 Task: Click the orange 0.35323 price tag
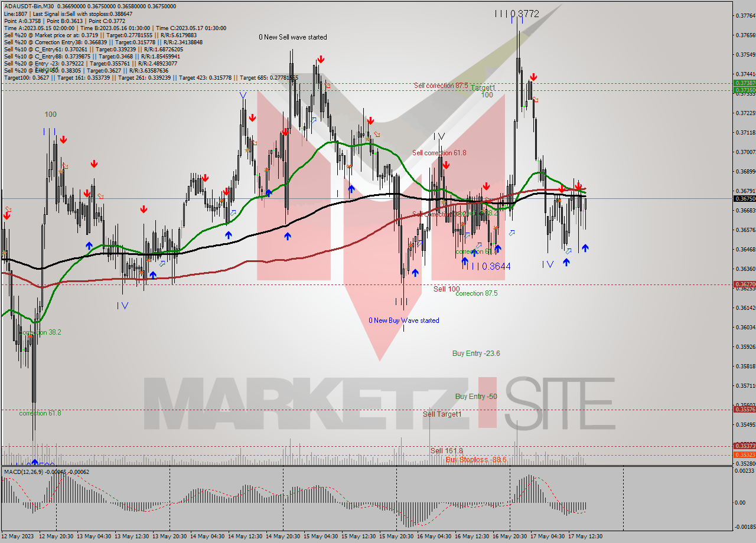coord(744,454)
